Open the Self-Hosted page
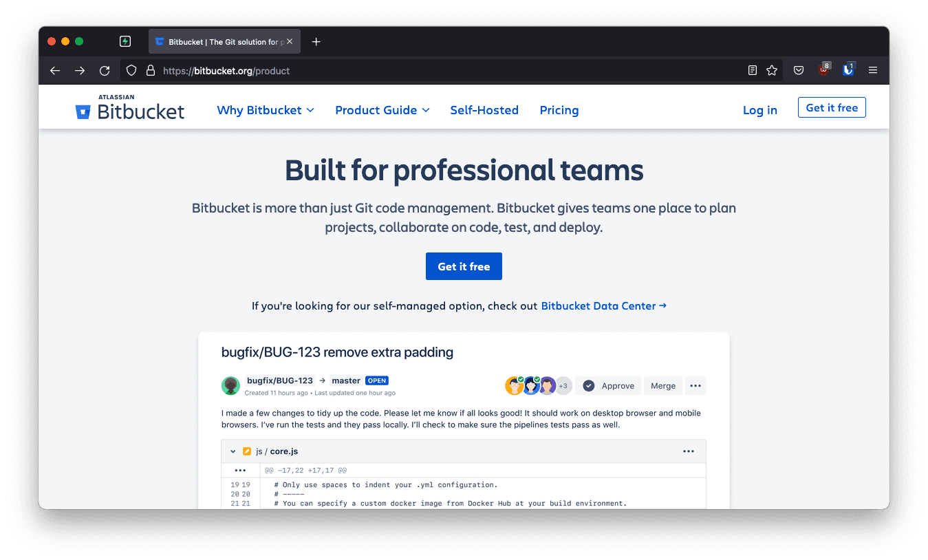Viewport: 928px width, 560px height. click(484, 110)
